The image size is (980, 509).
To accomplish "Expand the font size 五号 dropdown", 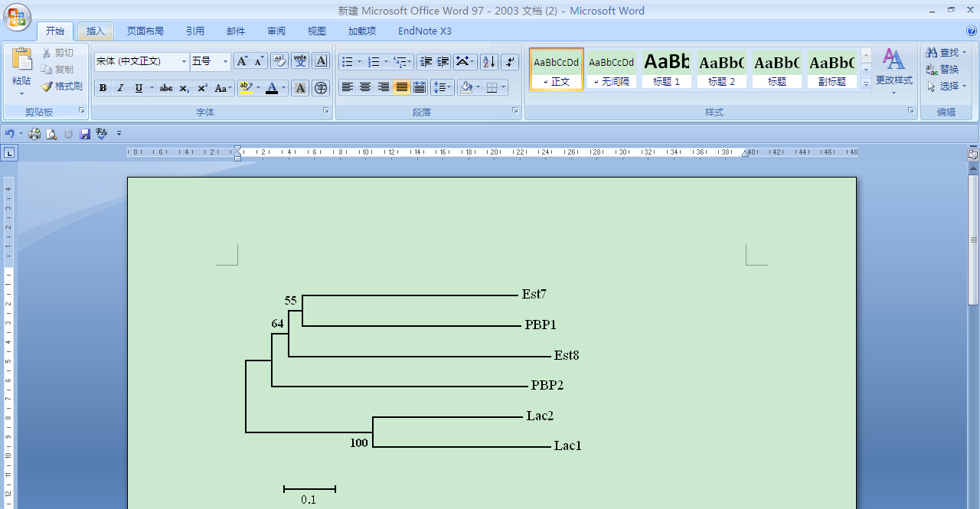I will 225,61.
